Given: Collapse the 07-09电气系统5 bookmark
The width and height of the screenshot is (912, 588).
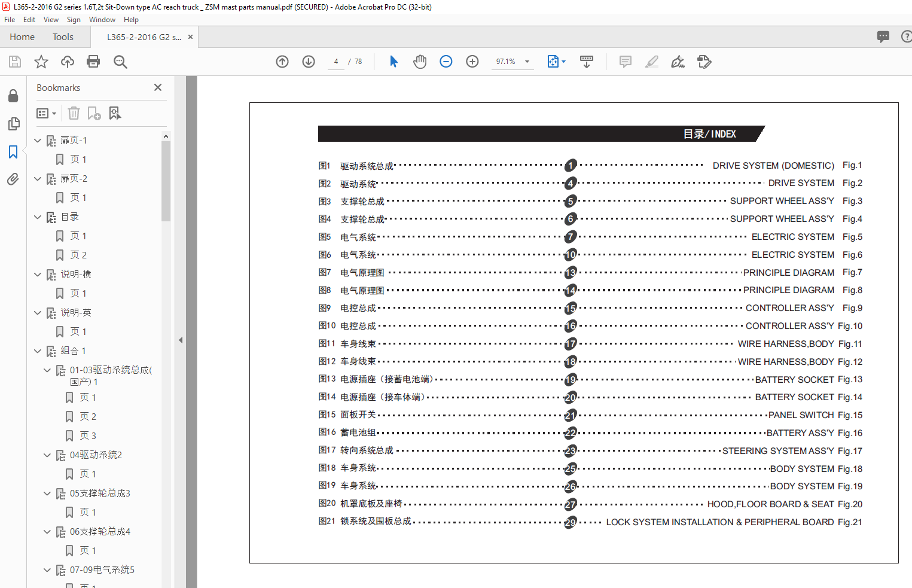Looking at the screenshot, I should pyautogui.click(x=47, y=570).
